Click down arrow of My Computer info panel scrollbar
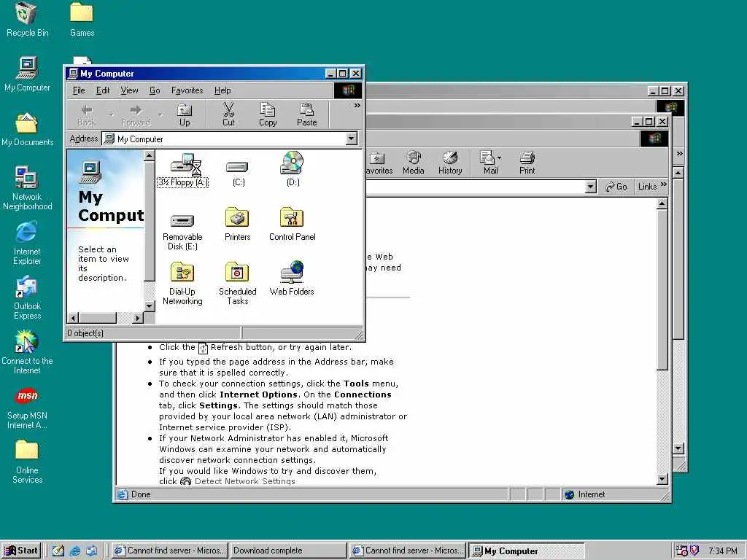Viewport: 747px width, 560px height. click(149, 306)
